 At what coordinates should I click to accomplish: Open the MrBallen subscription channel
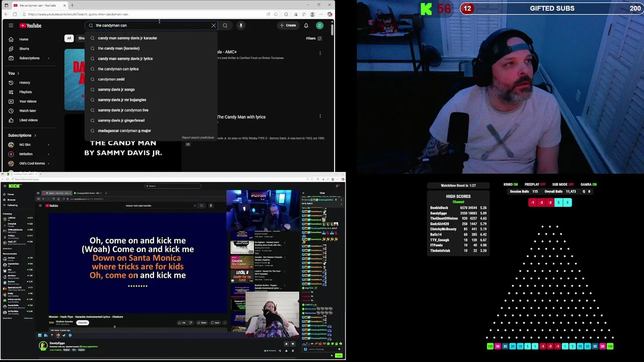point(25,154)
